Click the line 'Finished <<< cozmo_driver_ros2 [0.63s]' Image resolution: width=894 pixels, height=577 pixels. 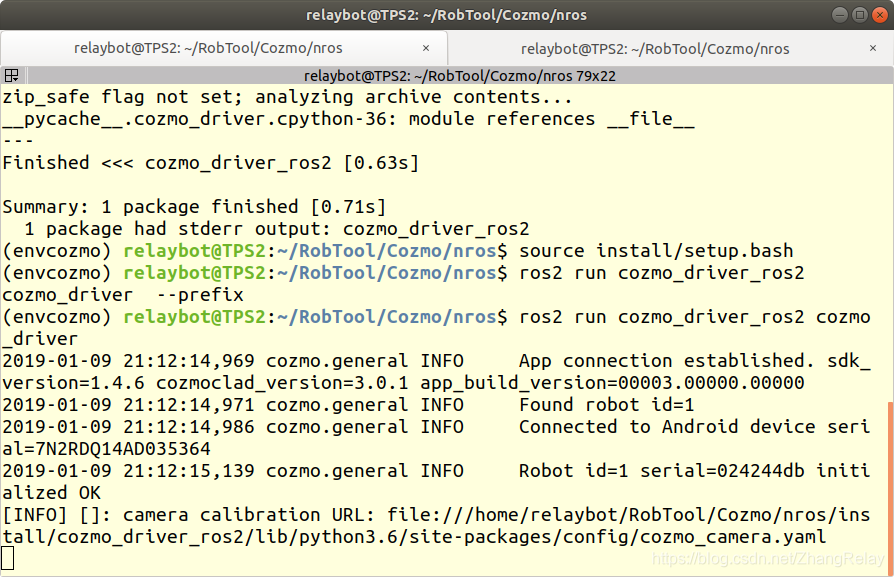pos(210,163)
